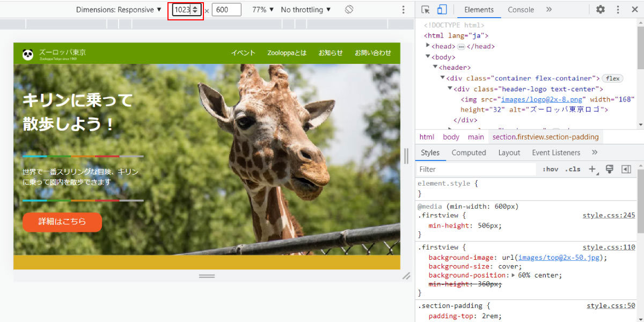Image resolution: width=644 pixels, height=322 pixels.
Task: Open the Layout tab
Action: [509, 152]
